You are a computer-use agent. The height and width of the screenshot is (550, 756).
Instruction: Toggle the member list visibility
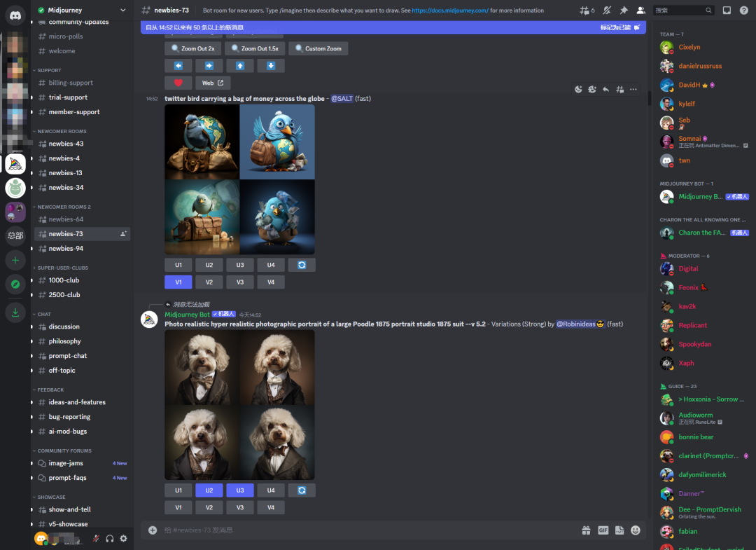tap(640, 11)
